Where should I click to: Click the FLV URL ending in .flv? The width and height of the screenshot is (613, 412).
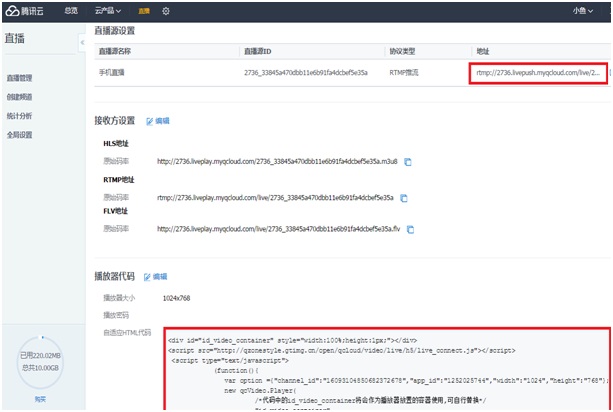(x=278, y=229)
